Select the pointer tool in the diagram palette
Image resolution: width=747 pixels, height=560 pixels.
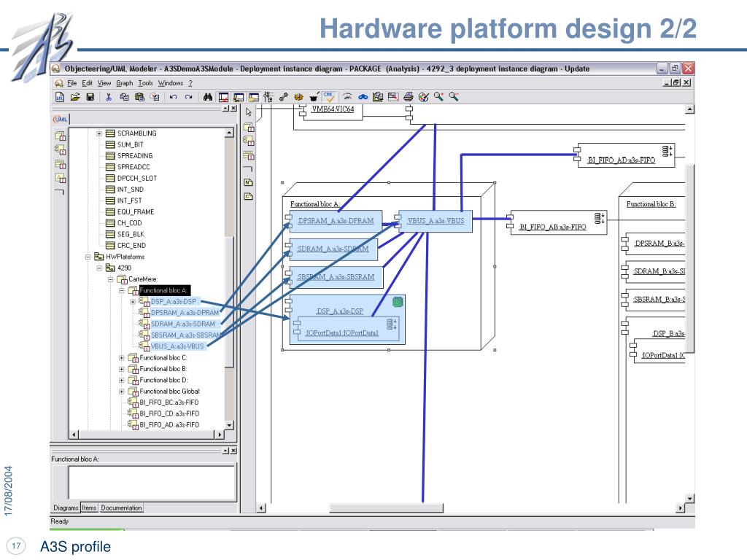click(249, 112)
